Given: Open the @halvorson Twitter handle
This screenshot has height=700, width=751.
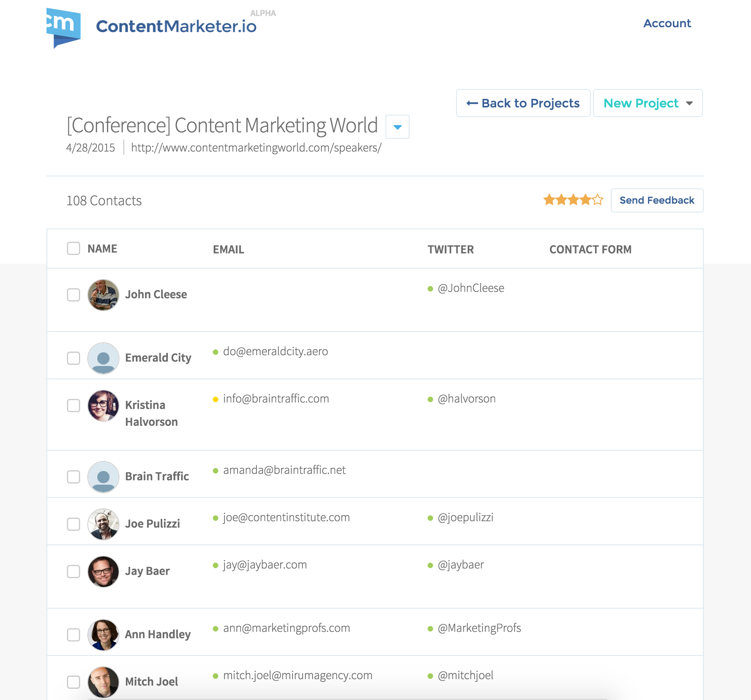Looking at the screenshot, I should point(466,399).
